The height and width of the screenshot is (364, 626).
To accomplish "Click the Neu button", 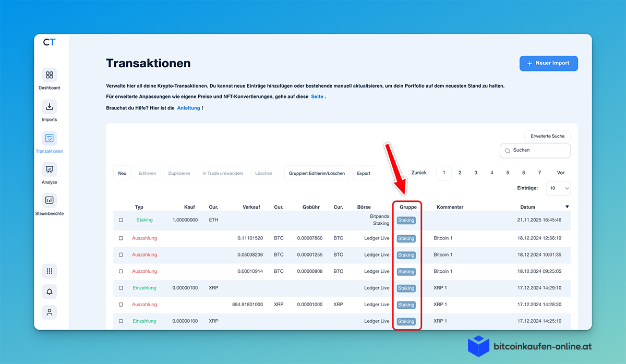I will [122, 173].
